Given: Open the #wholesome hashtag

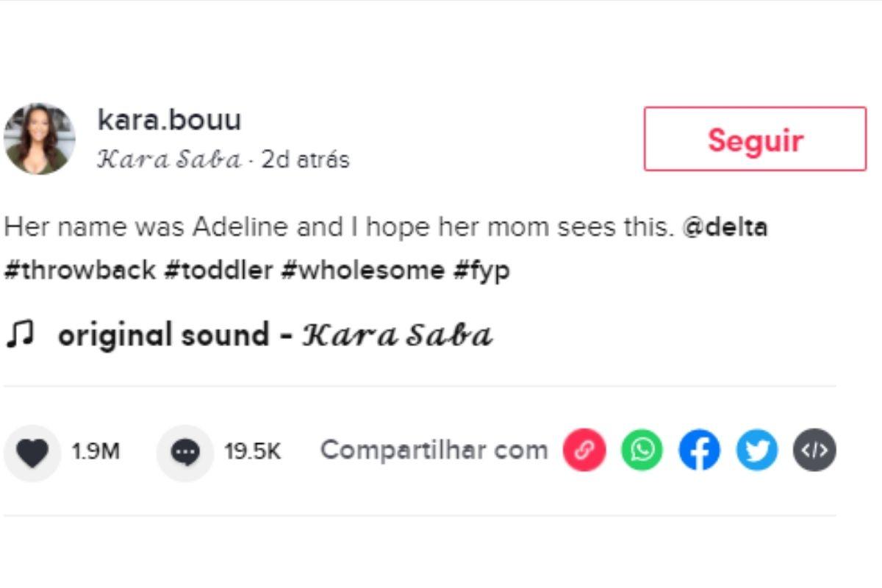Looking at the screenshot, I should coord(362,270).
